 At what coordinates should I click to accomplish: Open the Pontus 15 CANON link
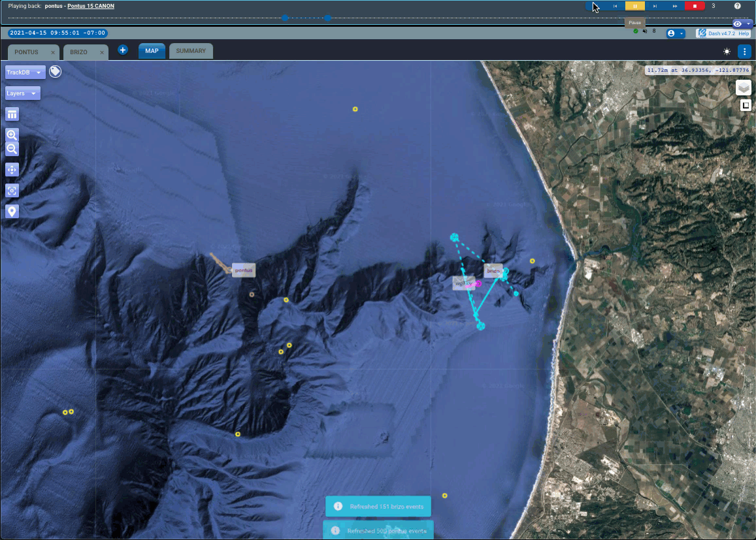point(91,6)
